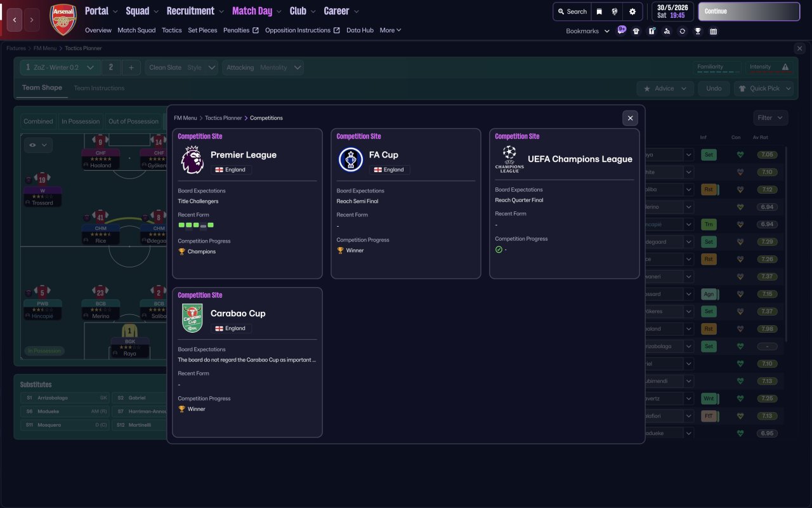Switch to the Out of Possession view
This screenshot has width=812, height=508.
point(133,121)
